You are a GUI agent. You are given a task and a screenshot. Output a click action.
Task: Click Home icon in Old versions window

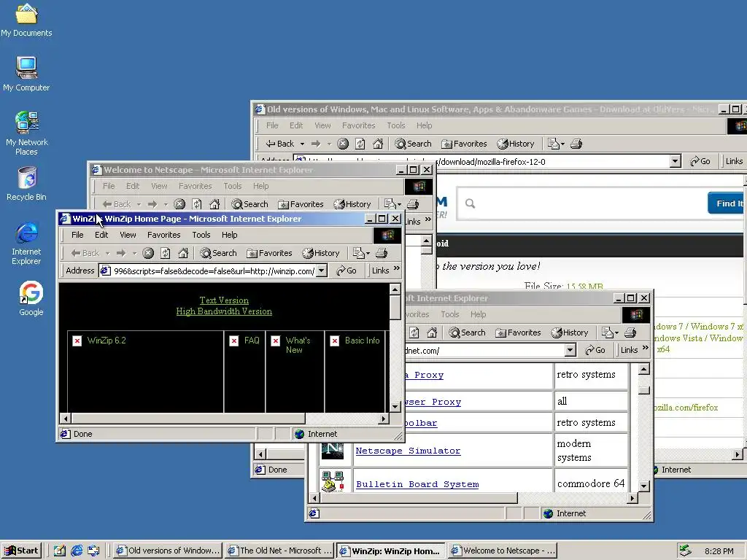click(378, 144)
